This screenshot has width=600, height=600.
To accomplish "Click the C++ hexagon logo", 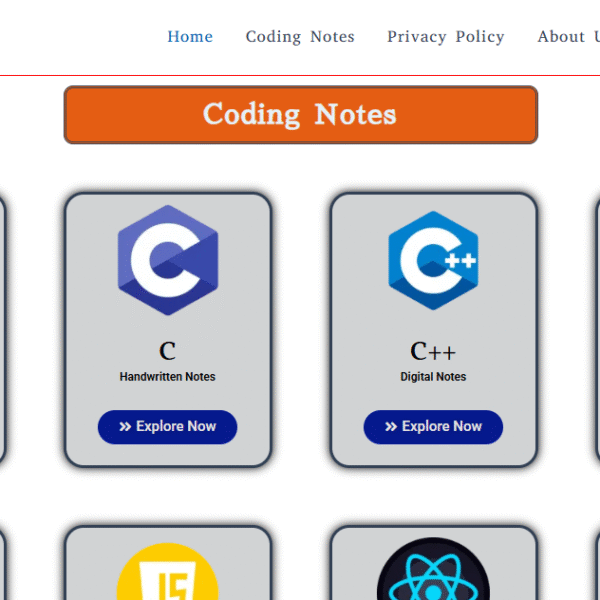I will pyautogui.click(x=433, y=260).
